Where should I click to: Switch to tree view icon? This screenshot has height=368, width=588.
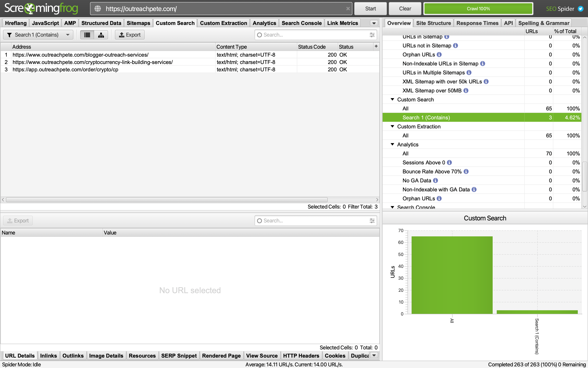coord(101,35)
